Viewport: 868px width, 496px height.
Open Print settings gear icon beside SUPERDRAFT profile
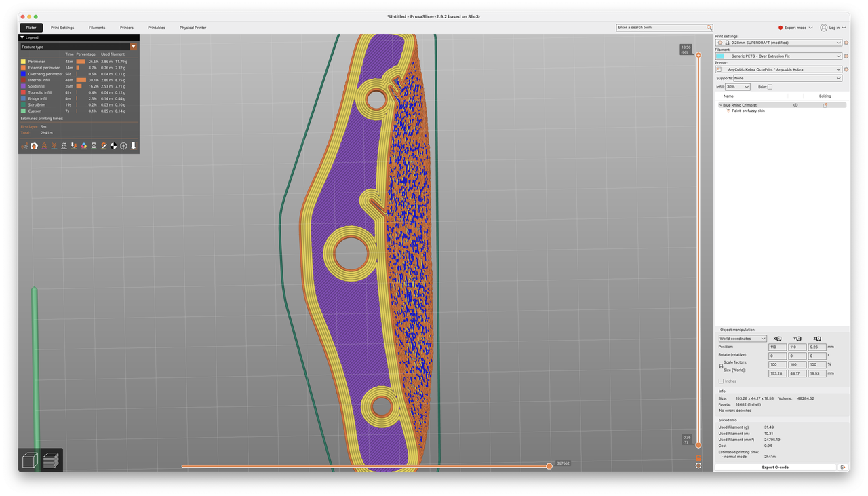[x=846, y=42]
